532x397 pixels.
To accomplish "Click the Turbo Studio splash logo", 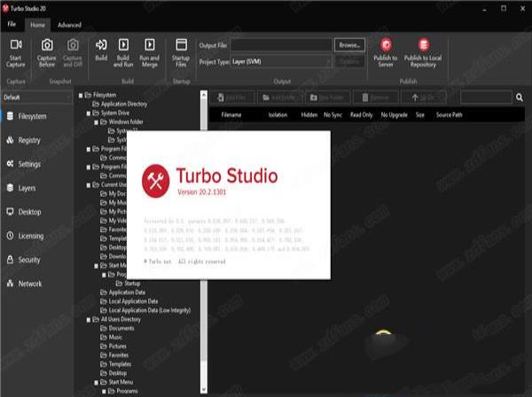I will coord(156,181).
